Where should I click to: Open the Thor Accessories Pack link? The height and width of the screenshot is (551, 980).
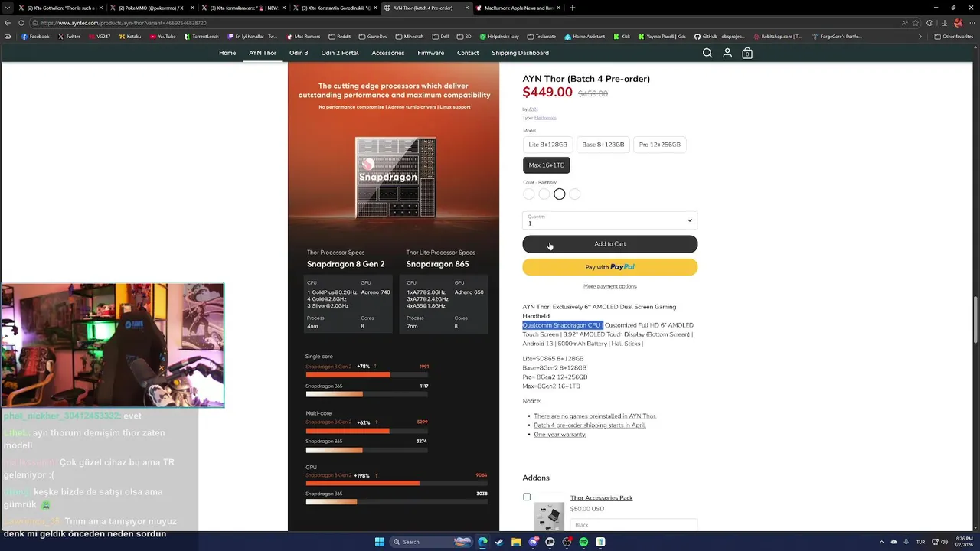pyautogui.click(x=602, y=498)
